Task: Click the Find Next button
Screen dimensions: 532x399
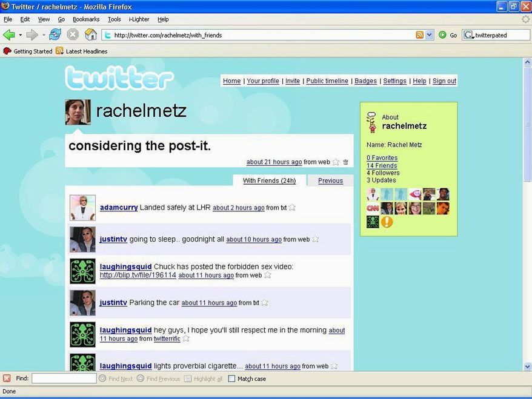Action: (116, 378)
